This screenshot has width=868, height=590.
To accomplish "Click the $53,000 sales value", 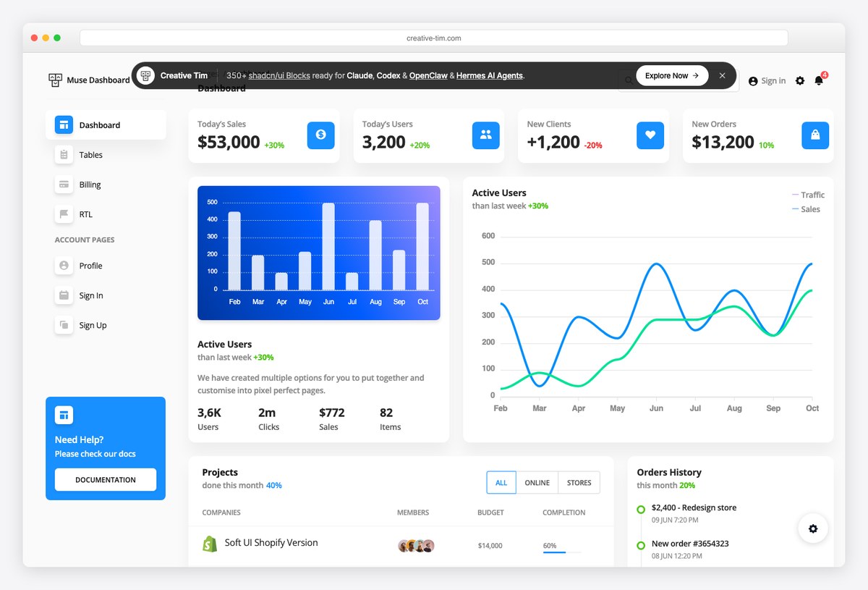I will [x=229, y=142].
